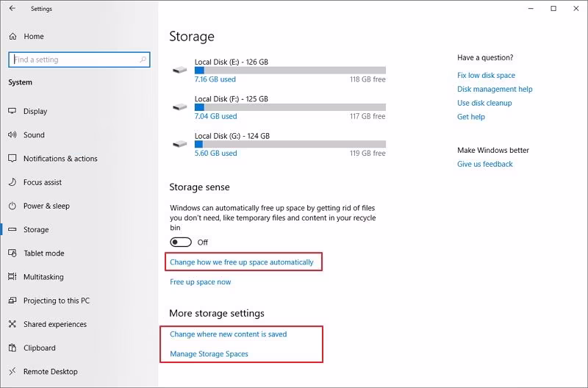Click the Local Disk (G:) drive icon

coord(179,145)
